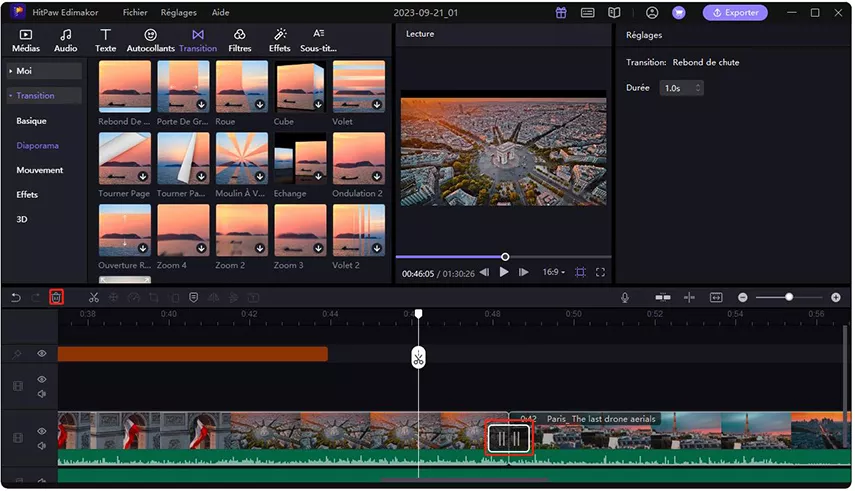Step forward one frame in preview
The width and height of the screenshot is (855, 491).
523,272
